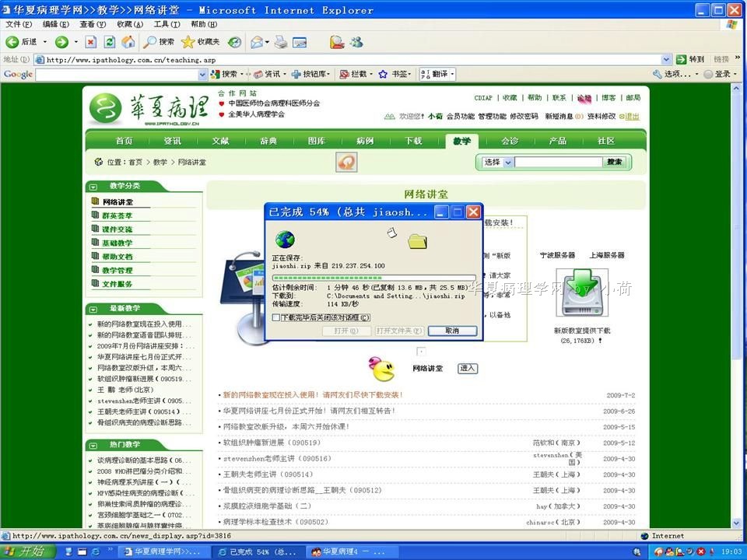Click the site search text field

[559, 163]
